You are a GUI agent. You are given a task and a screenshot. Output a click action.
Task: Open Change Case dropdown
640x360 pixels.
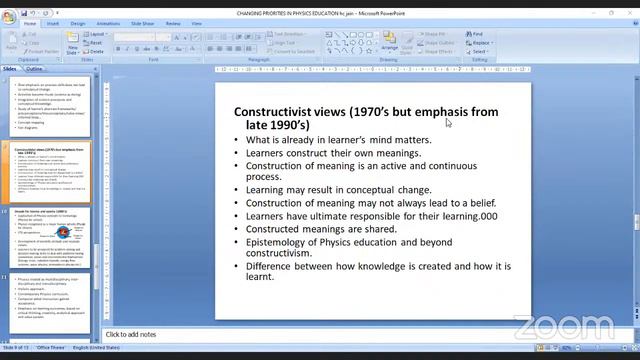tap(179, 49)
